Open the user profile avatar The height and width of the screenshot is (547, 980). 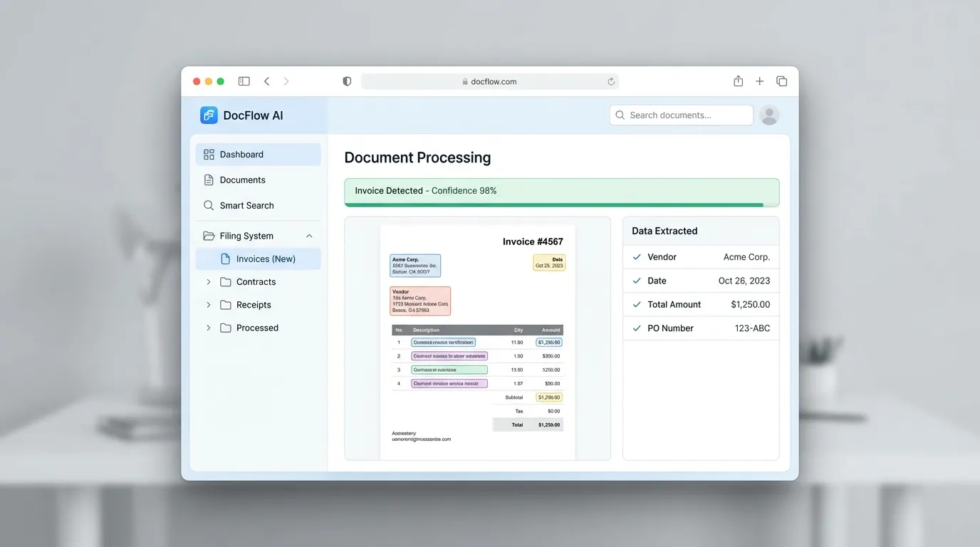[x=769, y=115]
